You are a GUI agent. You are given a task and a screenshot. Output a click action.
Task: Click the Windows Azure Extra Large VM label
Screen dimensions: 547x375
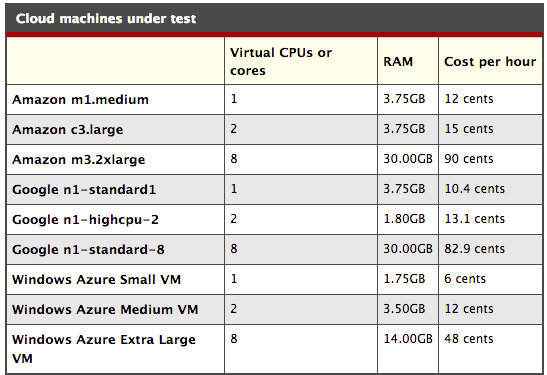coord(104,349)
